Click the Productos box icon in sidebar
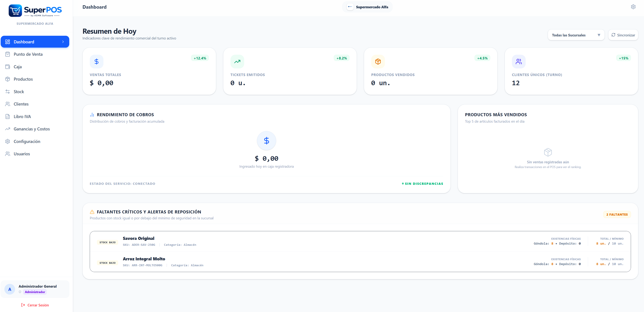644x312 pixels. point(7,79)
